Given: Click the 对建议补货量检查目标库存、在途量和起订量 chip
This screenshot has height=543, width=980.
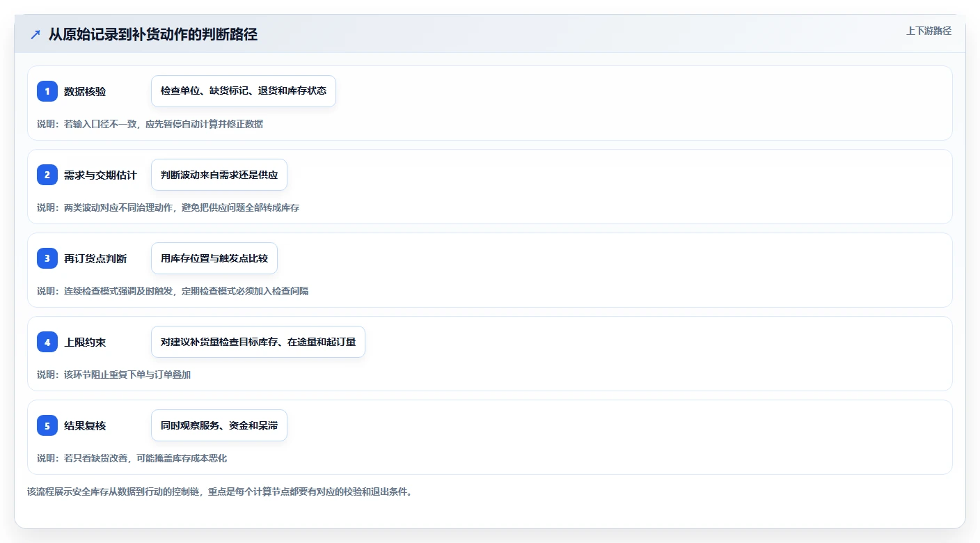Looking at the screenshot, I should coord(258,342).
